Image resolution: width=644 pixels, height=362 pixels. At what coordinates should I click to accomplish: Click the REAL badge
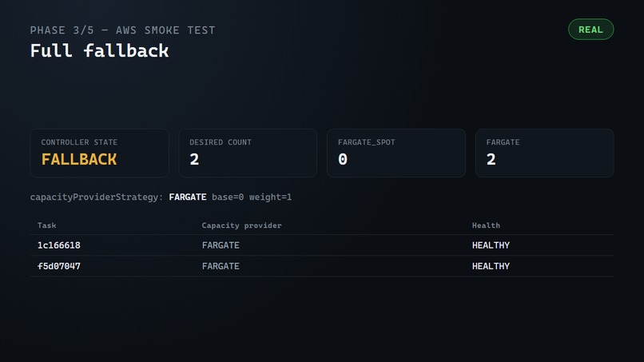[590, 30]
